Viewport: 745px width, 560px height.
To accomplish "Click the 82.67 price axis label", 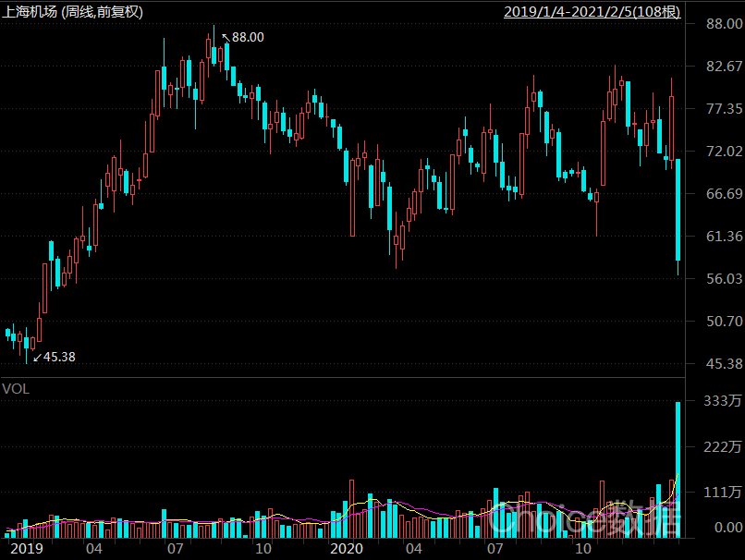I will (x=717, y=67).
